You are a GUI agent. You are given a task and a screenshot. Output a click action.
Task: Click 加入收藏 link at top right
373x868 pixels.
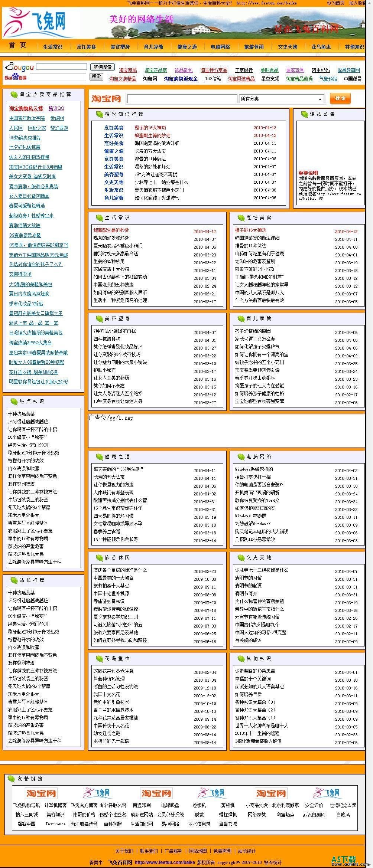357,3
